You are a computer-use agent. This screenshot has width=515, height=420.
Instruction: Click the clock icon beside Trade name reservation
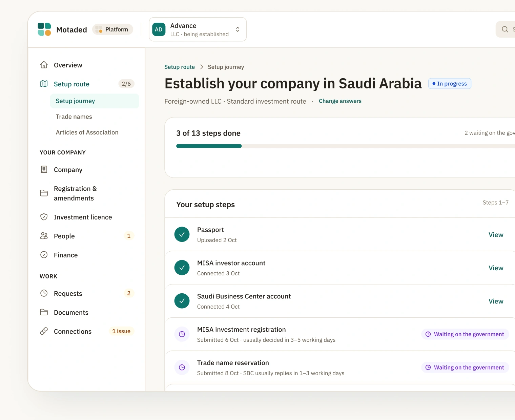click(x=182, y=367)
